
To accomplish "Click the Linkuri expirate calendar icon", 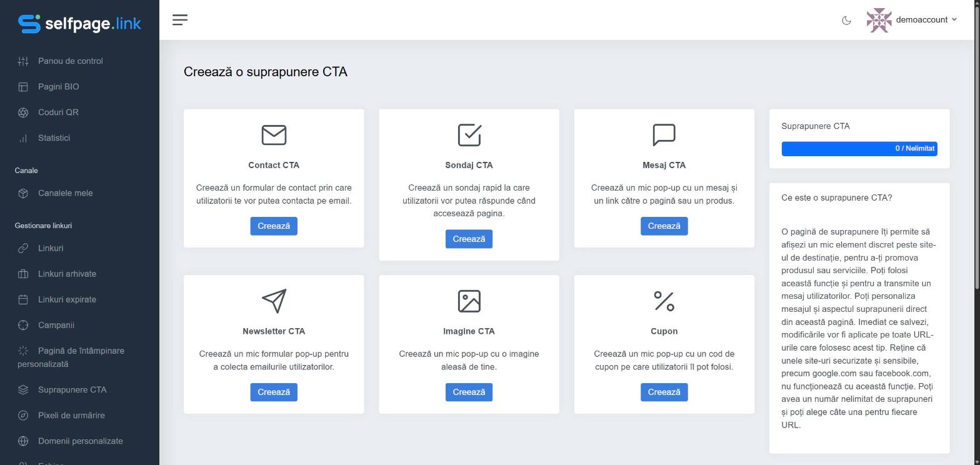I will click(23, 299).
